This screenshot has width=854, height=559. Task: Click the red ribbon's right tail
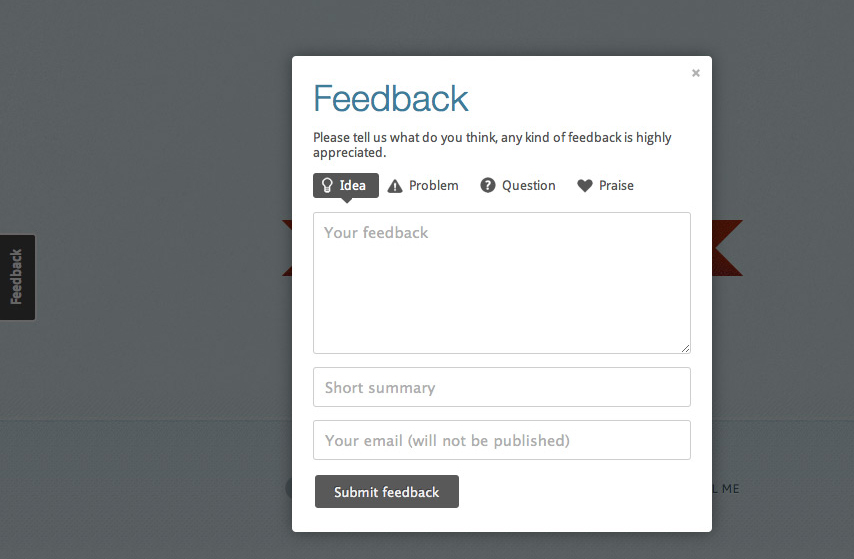(x=727, y=248)
